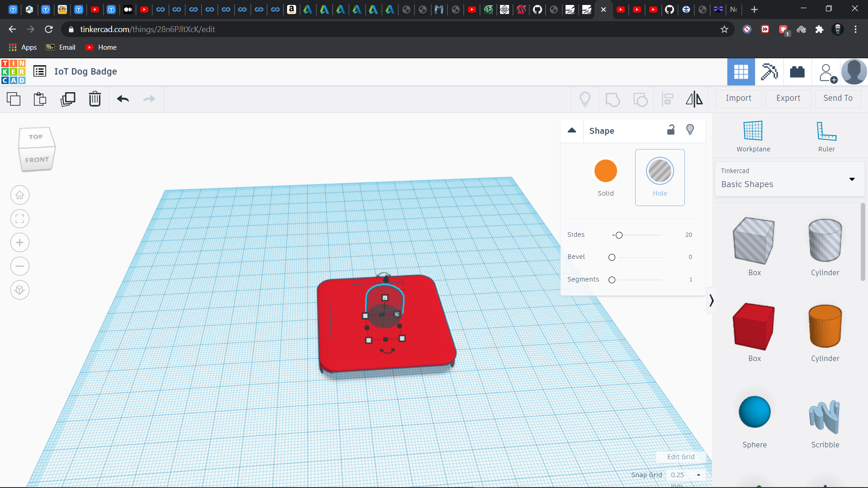This screenshot has width=868, height=488.
Task: Pick the Sphere shape thumbnail
Action: 754,412
